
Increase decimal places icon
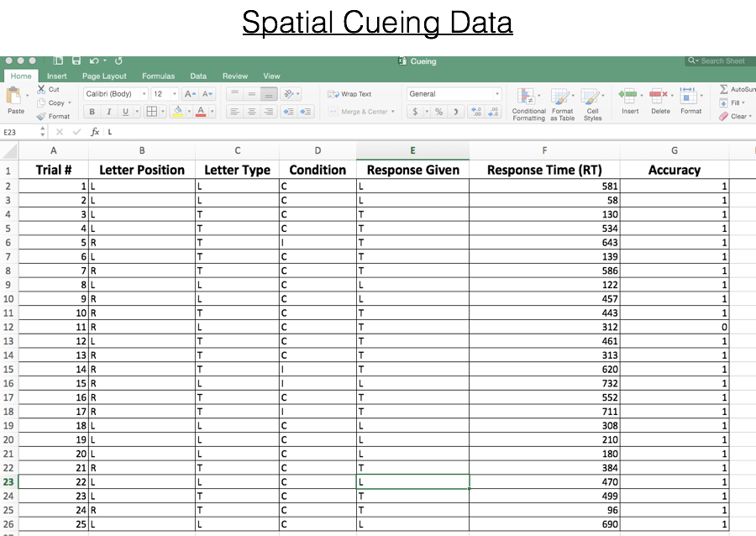(476, 112)
